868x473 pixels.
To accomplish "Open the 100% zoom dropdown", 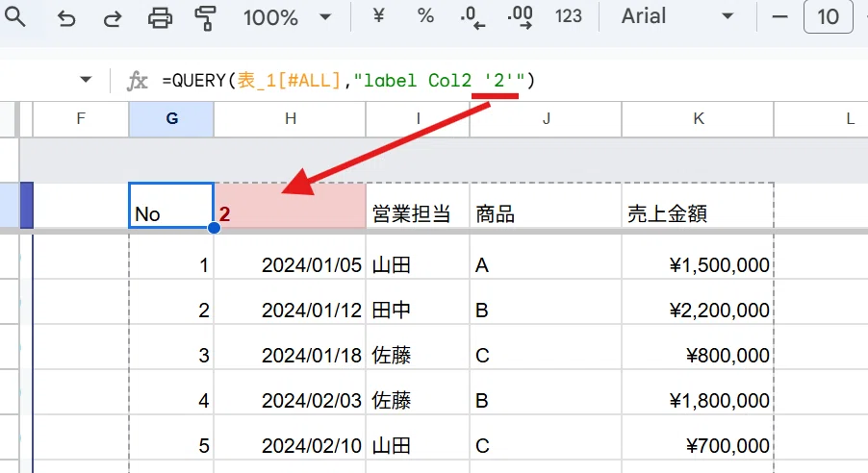I will click(x=288, y=17).
